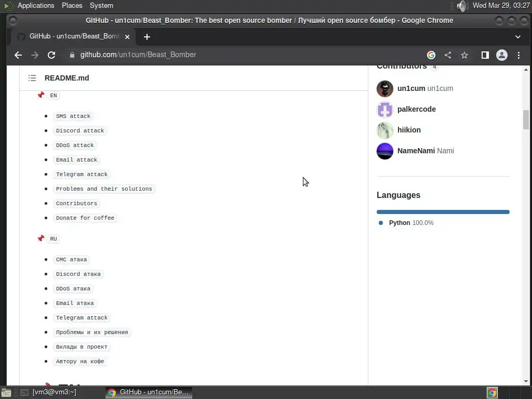Go back to the previous page
Viewport: 532px width, 399px height.
coord(18,55)
